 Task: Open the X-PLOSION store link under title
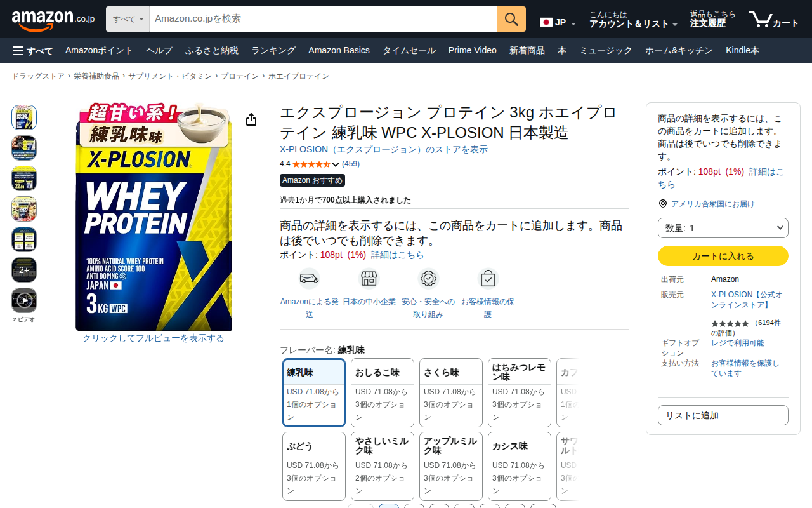(x=384, y=150)
